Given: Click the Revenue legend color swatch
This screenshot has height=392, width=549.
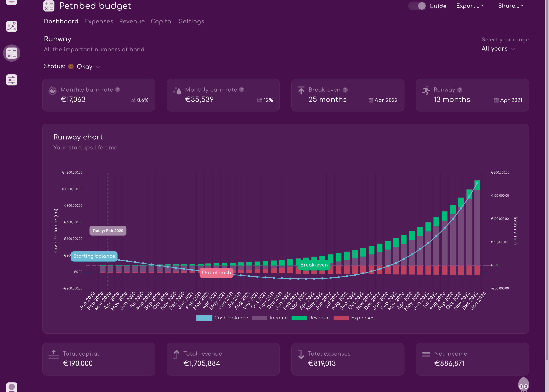Looking at the screenshot, I should click(299, 318).
